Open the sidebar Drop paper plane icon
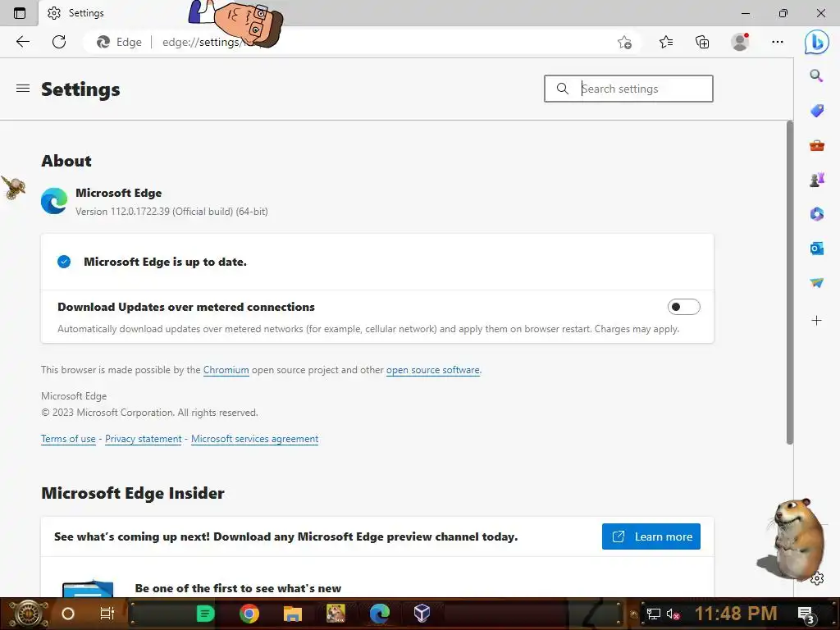The width and height of the screenshot is (840, 630). click(x=816, y=282)
